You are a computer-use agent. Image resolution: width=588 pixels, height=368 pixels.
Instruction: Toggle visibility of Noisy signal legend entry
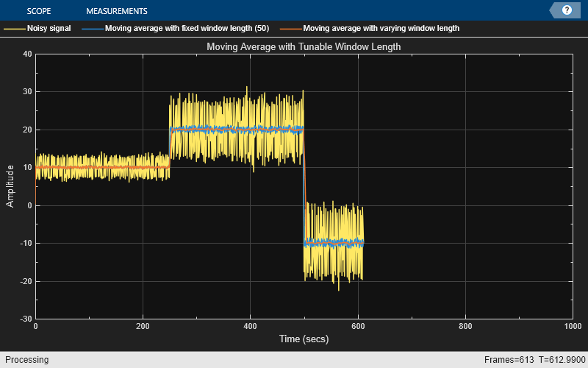point(49,29)
